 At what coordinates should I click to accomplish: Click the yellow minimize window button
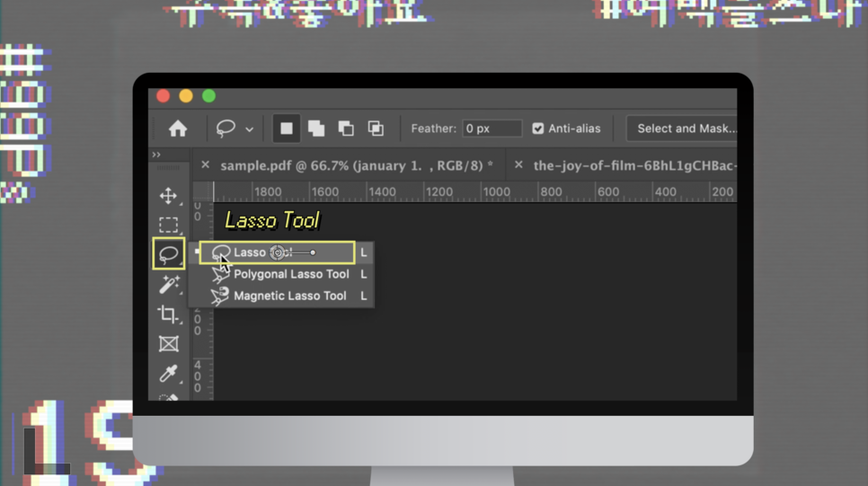coord(186,96)
